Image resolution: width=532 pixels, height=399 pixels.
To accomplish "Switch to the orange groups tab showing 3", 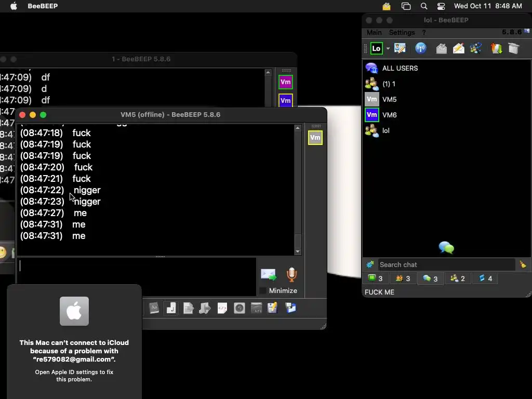I will pos(403,278).
